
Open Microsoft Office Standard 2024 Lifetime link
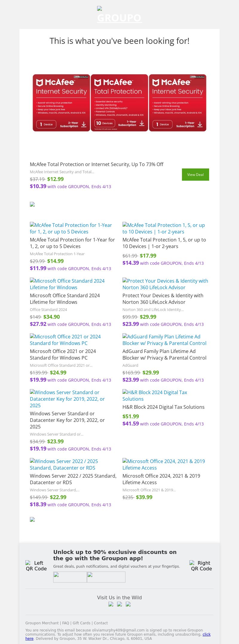67,284
